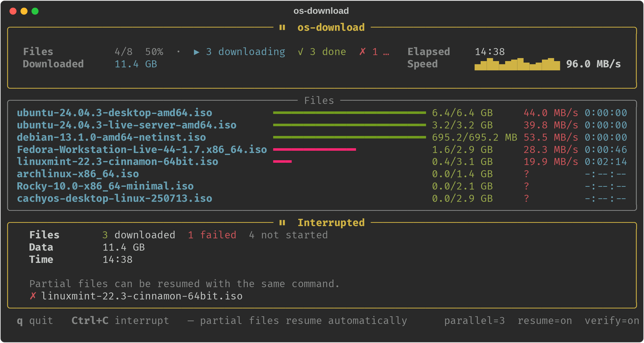Select ubuntu-24.04.3-live-server-amd64.iso file name
This screenshot has width=644, height=343.
[x=127, y=125]
